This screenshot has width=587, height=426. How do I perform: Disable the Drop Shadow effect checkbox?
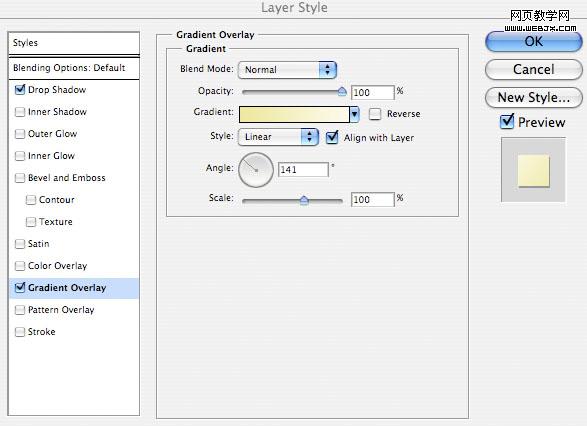(x=20, y=90)
